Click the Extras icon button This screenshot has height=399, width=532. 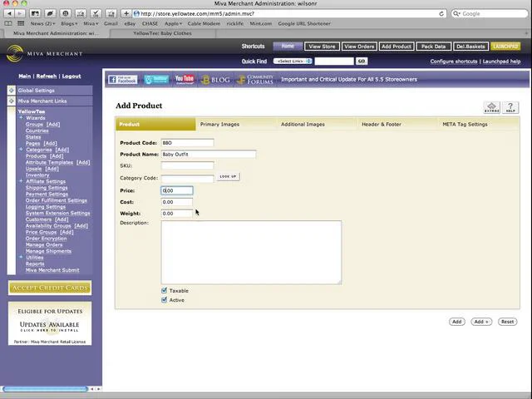coord(491,107)
